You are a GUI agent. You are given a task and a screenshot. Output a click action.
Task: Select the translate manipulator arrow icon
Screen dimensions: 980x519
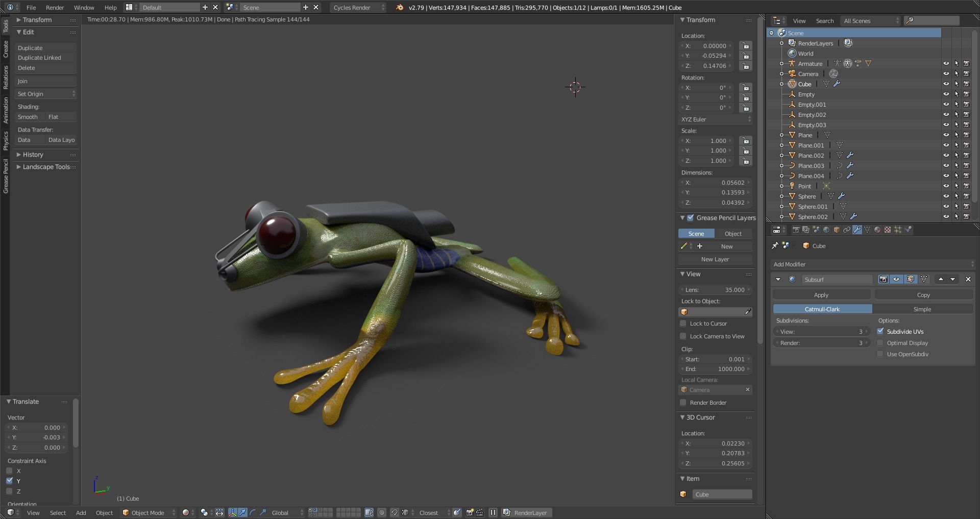coord(242,513)
